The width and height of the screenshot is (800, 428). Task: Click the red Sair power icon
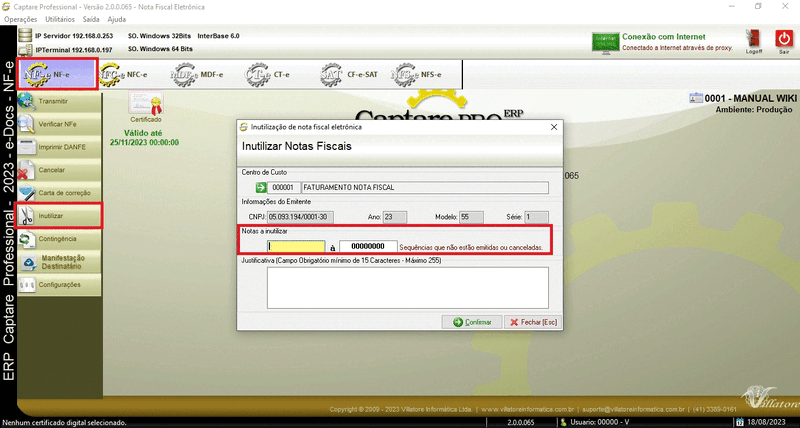(x=784, y=39)
